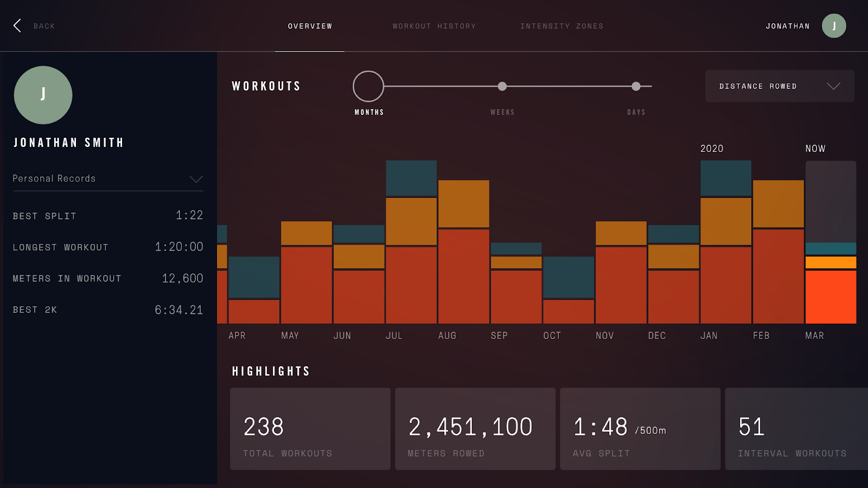Click the 238 Total Workouts card
Screen dimensions: 868x488
tap(310, 428)
